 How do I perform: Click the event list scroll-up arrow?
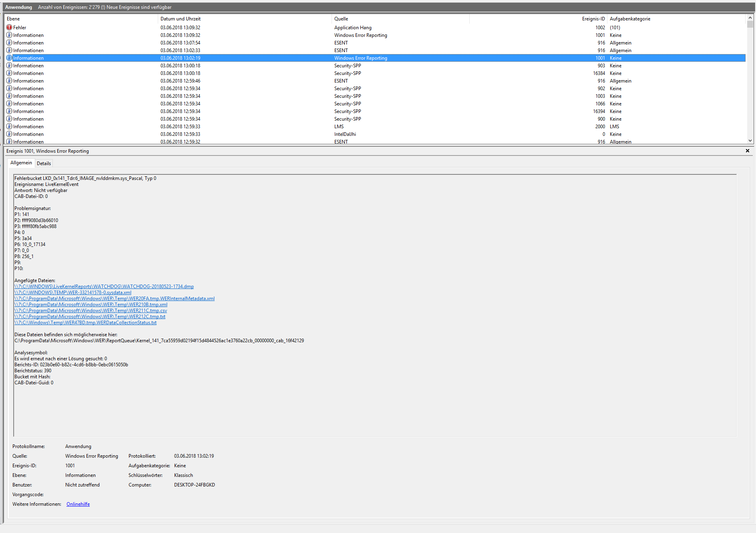click(x=750, y=18)
